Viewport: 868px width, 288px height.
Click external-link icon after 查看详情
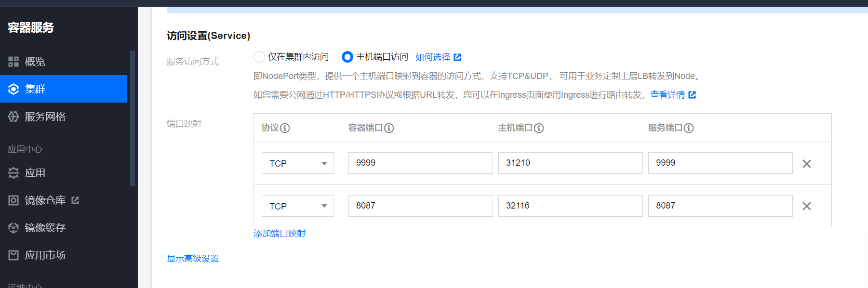coord(692,95)
